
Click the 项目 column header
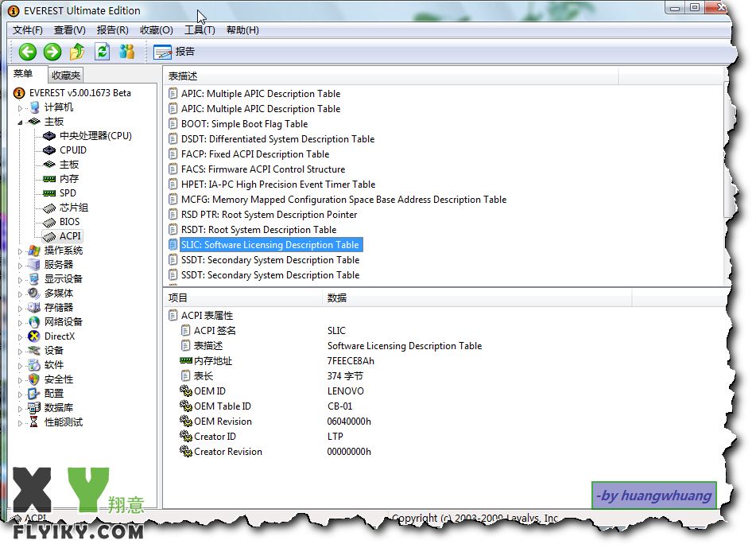click(x=243, y=298)
